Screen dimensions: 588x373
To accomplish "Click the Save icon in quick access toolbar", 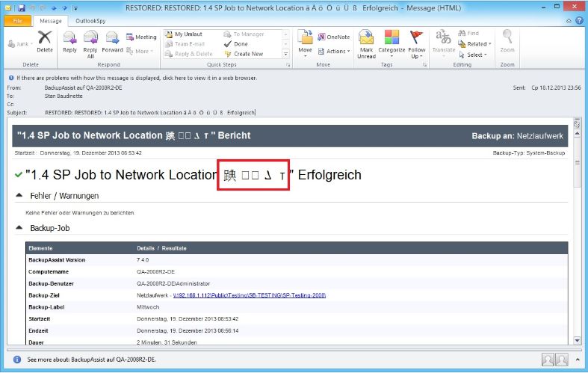I will (22, 8).
